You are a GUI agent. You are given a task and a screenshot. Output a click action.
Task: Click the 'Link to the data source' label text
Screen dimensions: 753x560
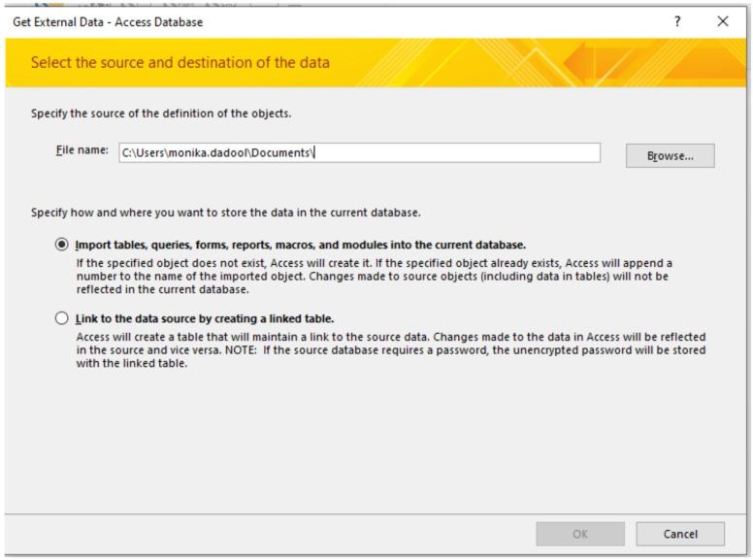(x=205, y=318)
